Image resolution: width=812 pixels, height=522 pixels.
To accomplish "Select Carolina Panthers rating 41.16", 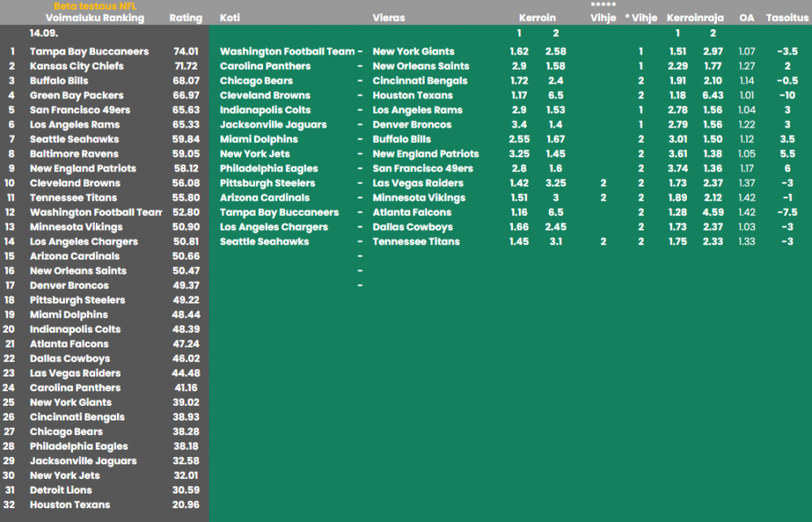I will pos(186,388).
